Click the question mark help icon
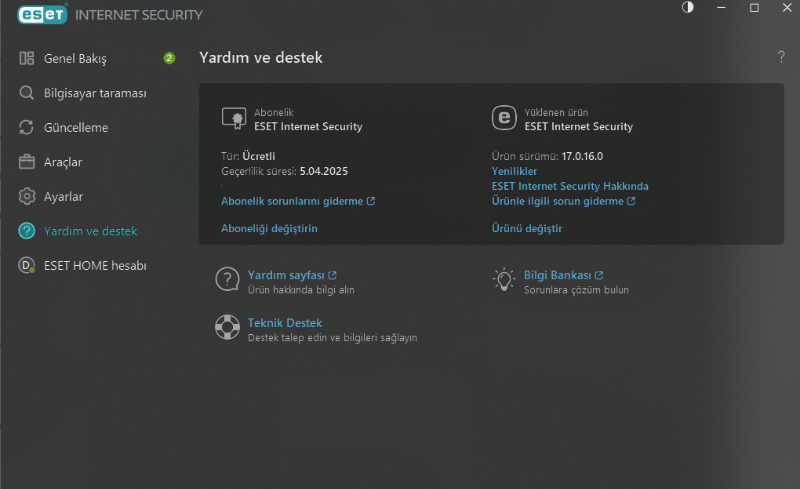This screenshot has width=800, height=489. tap(781, 57)
